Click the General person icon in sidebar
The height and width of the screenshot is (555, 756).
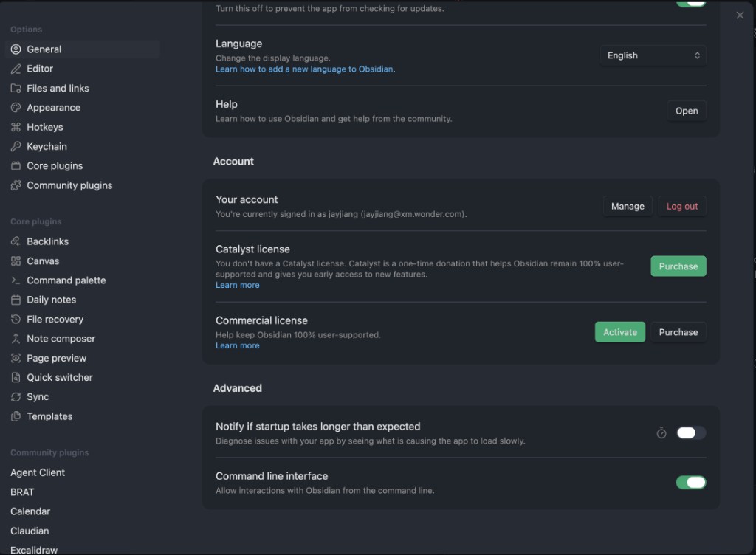[x=16, y=49]
